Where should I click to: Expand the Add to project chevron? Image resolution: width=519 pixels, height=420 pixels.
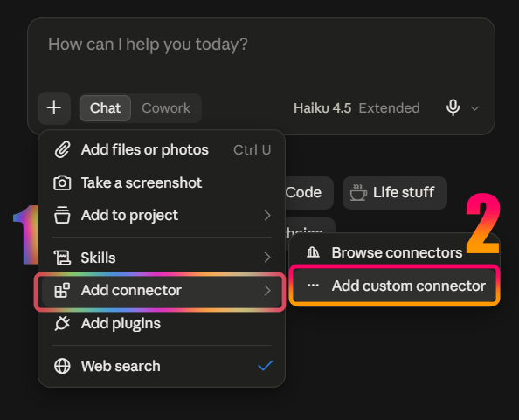click(267, 216)
